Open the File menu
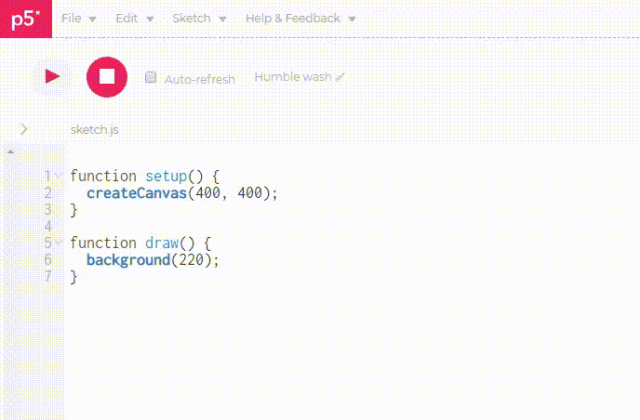This screenshot has height=420, width=640. tap(78, 18)
